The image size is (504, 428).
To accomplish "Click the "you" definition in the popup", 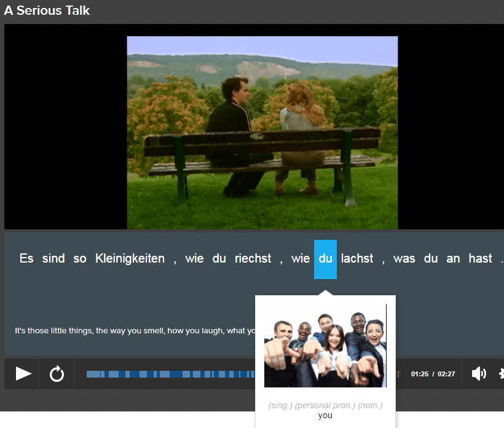I will coord(325,415).
